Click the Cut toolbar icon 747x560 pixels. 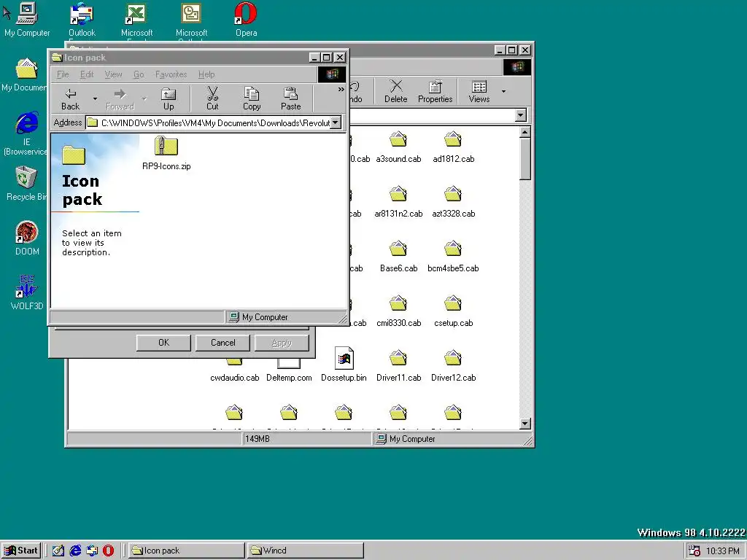click(x=212, y=99)
